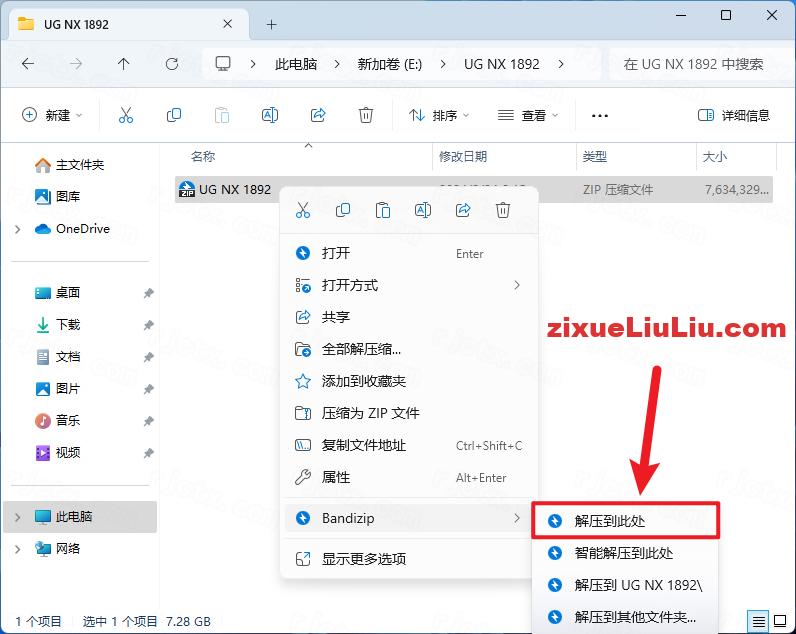Open the toolbar more options ellipsis

(600, 116)
